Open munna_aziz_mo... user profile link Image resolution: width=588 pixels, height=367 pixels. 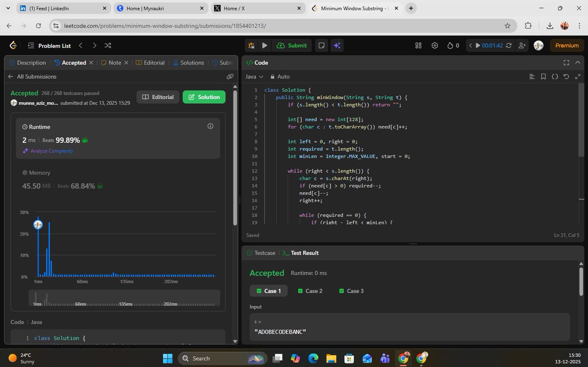[x=34, y=103]
